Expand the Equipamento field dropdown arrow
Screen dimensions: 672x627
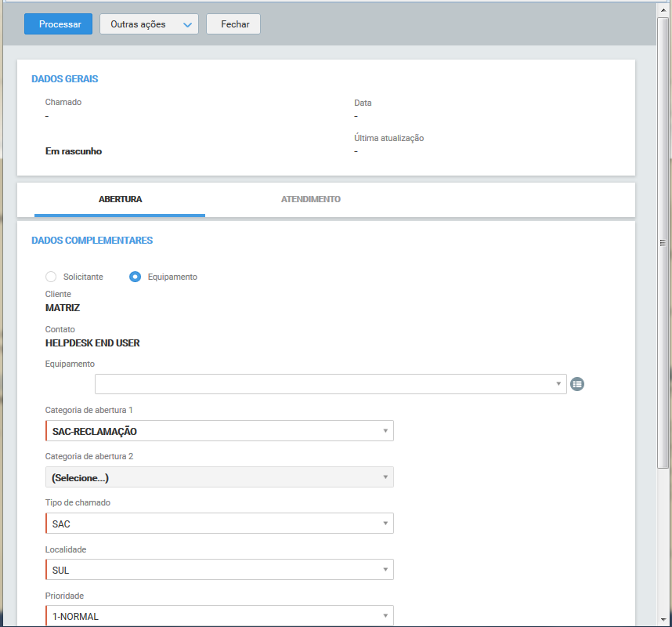pyautogui.click(x=558, y=384)
